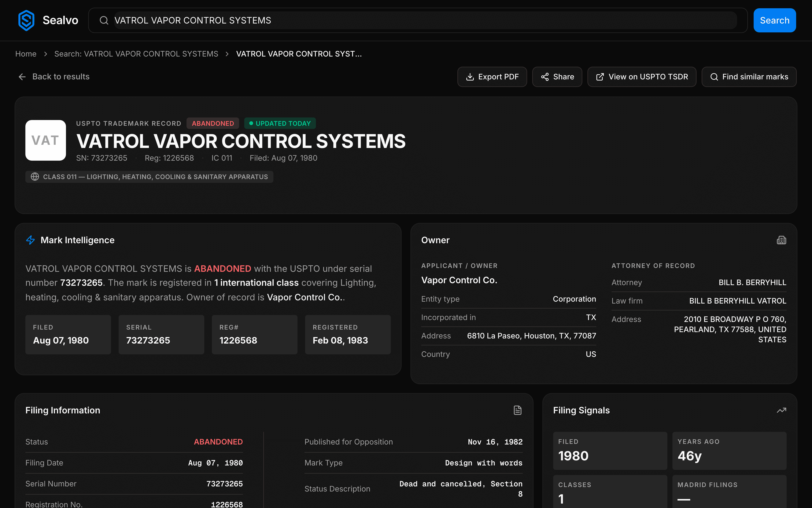Screen dimensions: 812x508
Task: Click the current page breadcrumb VATROL VAPOR CONTROL SYST...
Action: (299, 54)
